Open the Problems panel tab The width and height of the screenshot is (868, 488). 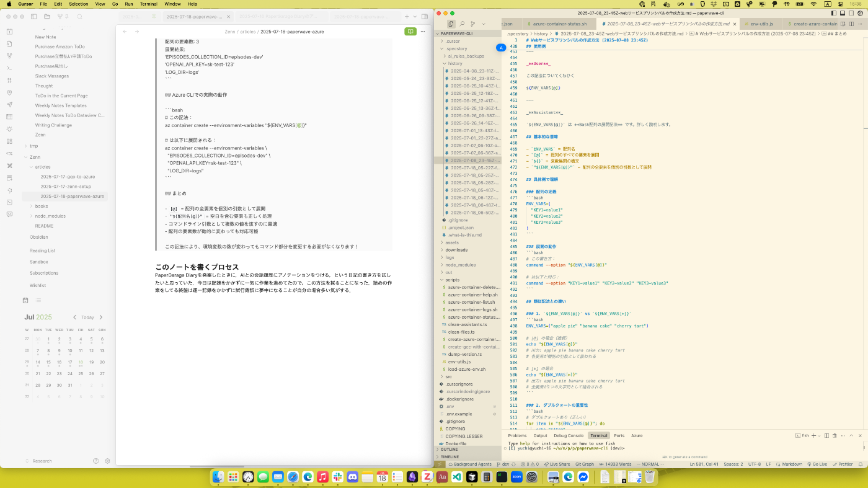tap(517, 436)
